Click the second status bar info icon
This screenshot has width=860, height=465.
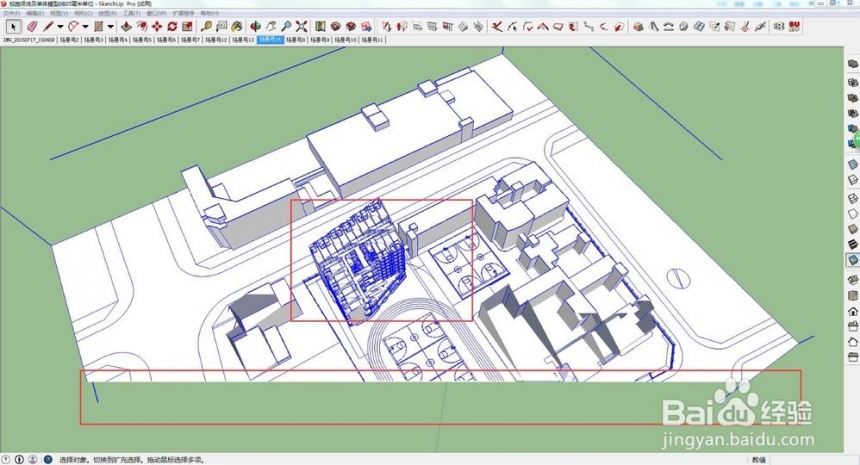point(19,460)
